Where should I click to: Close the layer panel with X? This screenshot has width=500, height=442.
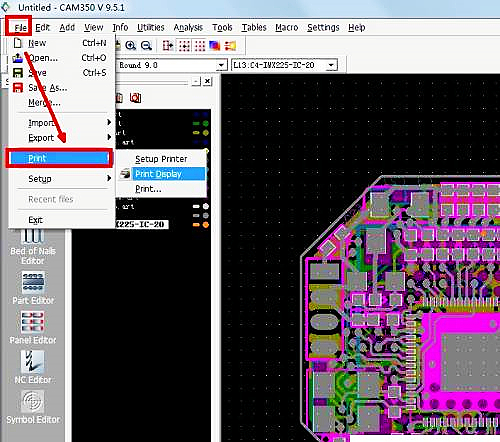point(207,81)
